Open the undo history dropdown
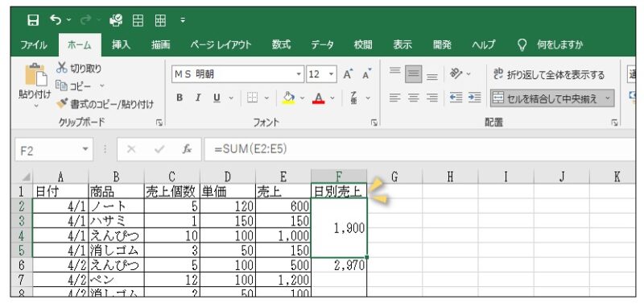This screenshot has width=644, height=308. [x=68, y=19]
